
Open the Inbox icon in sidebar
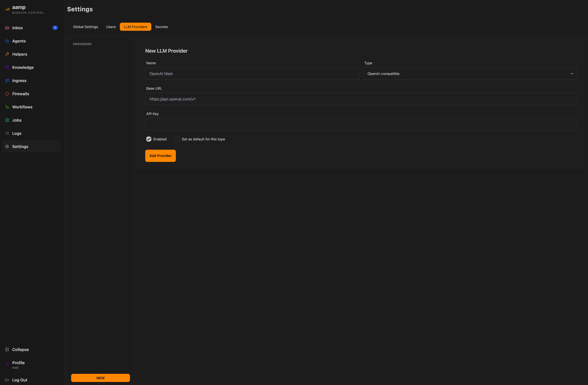[7, 28]
